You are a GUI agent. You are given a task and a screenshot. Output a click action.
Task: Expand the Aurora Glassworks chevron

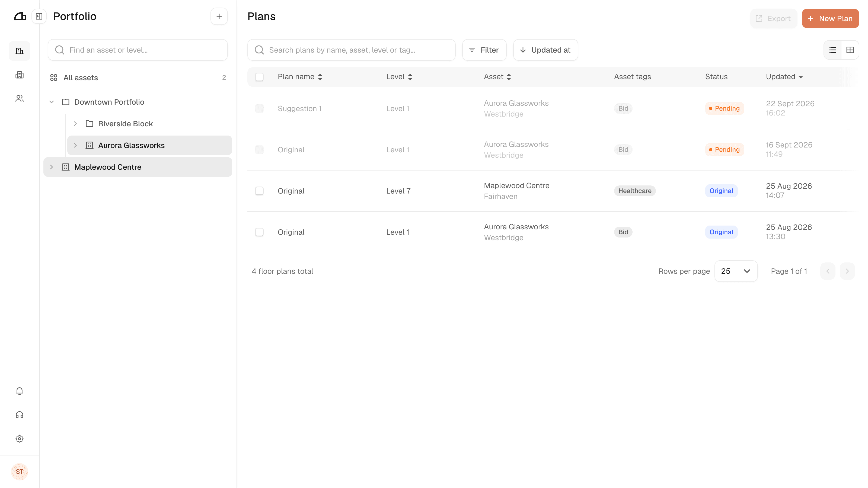[75, 146]
